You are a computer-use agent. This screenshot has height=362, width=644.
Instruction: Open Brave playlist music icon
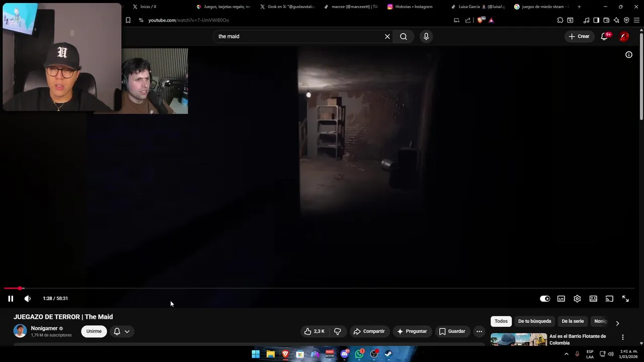(586, 20)
